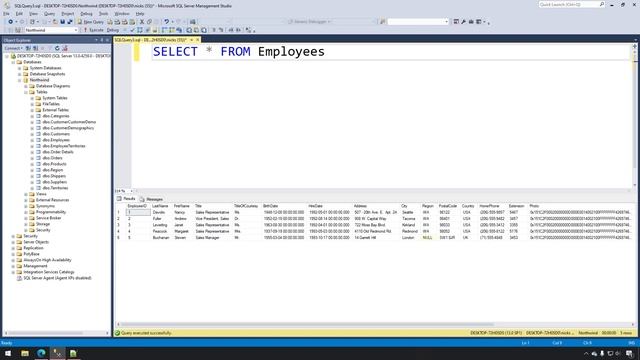Screen dimensions: 640x360
Task: Click the SELECT keyword in query editor
Action: [175, 51]
